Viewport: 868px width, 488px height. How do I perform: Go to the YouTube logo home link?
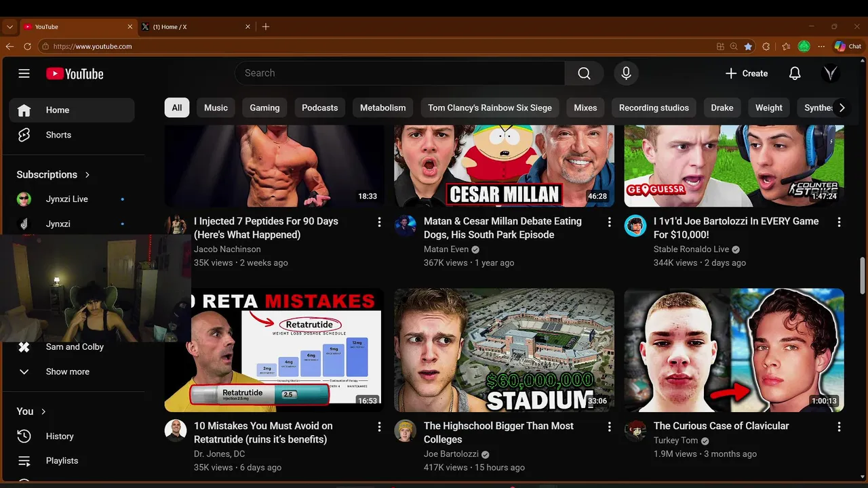(75, 74)
